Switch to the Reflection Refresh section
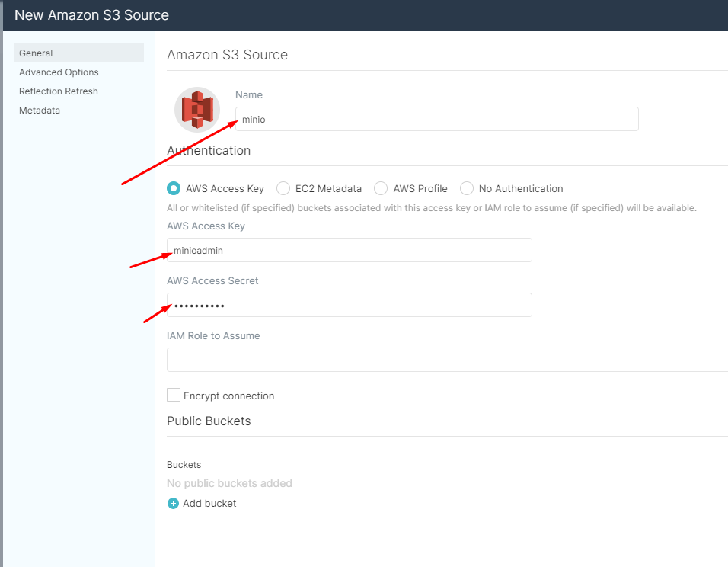Screen dimensions: 728x567 coord(59,91)
